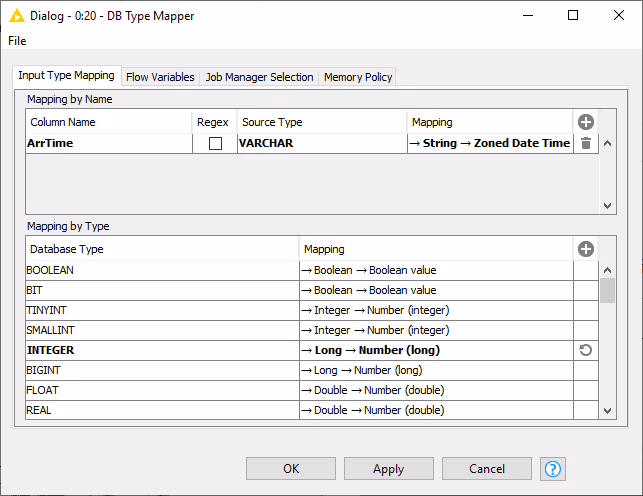Open the INTEGER Long Number mapping cell
643x496 pixels.
(436, 350)
